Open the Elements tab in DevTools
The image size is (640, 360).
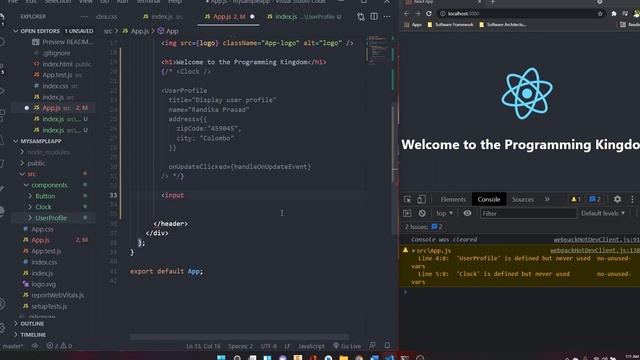pyautogui.click(x=453, y=199)
